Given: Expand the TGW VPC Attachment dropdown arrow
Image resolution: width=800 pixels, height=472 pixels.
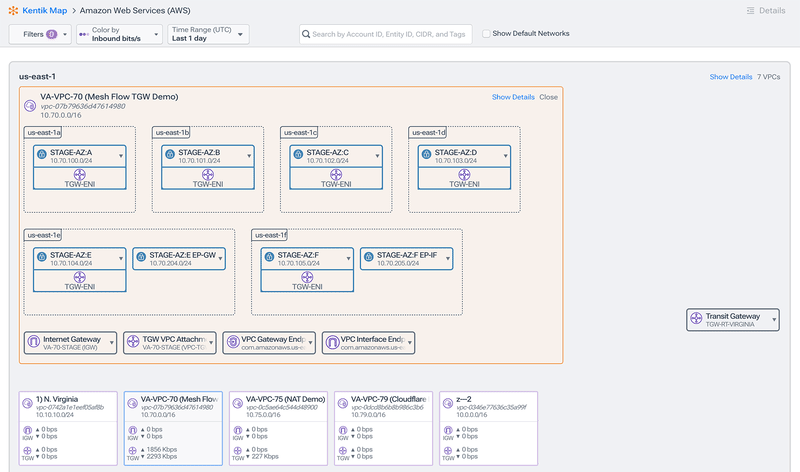Looking at the screenshot, I should tap(211, 342).
